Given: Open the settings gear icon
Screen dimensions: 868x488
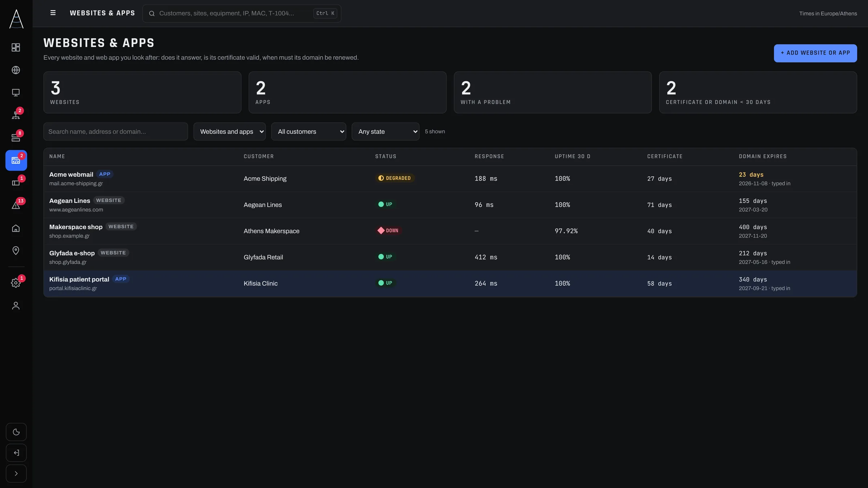Looking at the screenshot, I should coord(16,283).
